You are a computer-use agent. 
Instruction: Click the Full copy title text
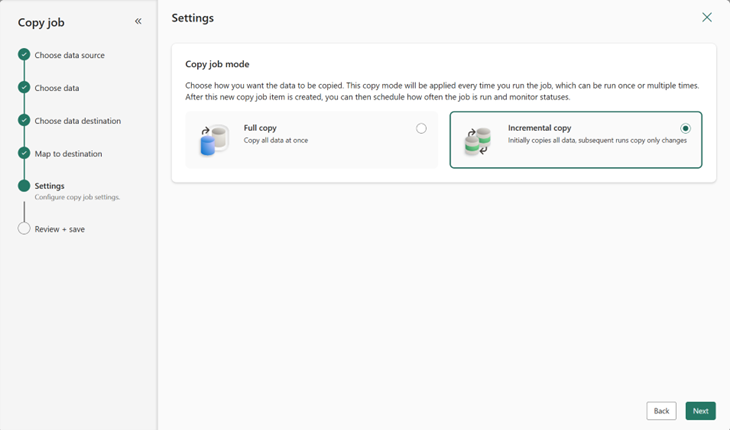pos(260,128)
